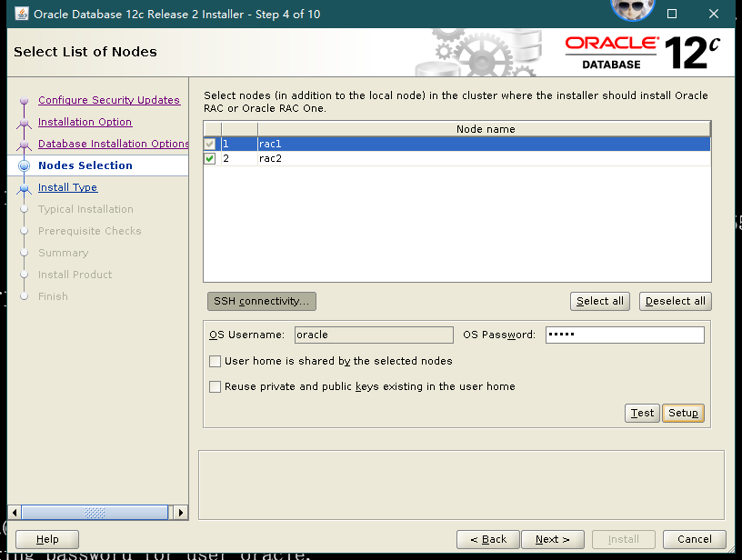Click the Node name column header

click(485, 129)
